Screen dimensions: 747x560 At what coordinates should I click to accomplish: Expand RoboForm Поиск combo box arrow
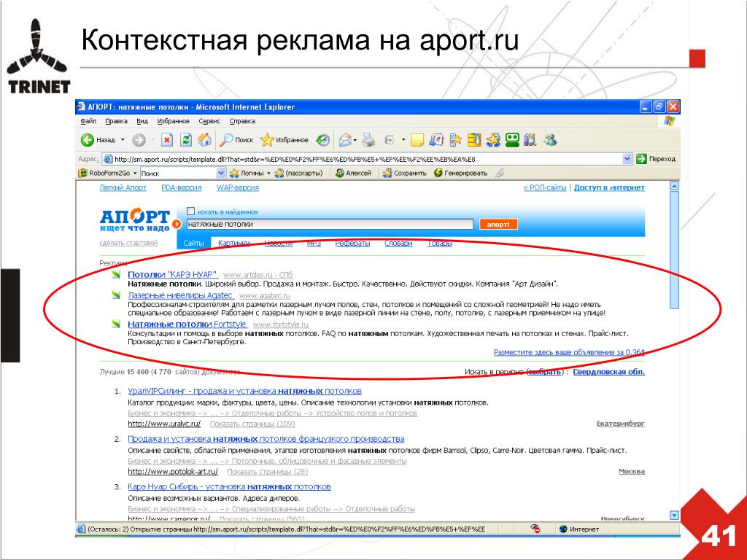point(220,174)
